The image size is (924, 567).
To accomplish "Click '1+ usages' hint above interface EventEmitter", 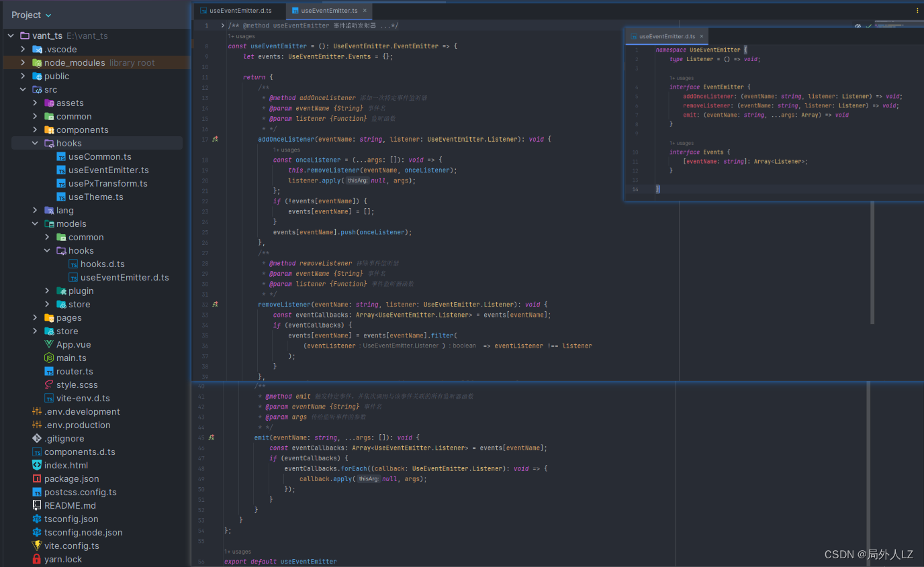I will tap(682, 78).
